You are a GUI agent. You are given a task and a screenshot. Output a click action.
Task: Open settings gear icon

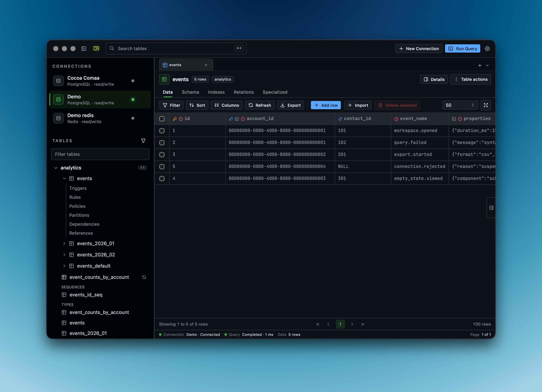tap(487, 49)
